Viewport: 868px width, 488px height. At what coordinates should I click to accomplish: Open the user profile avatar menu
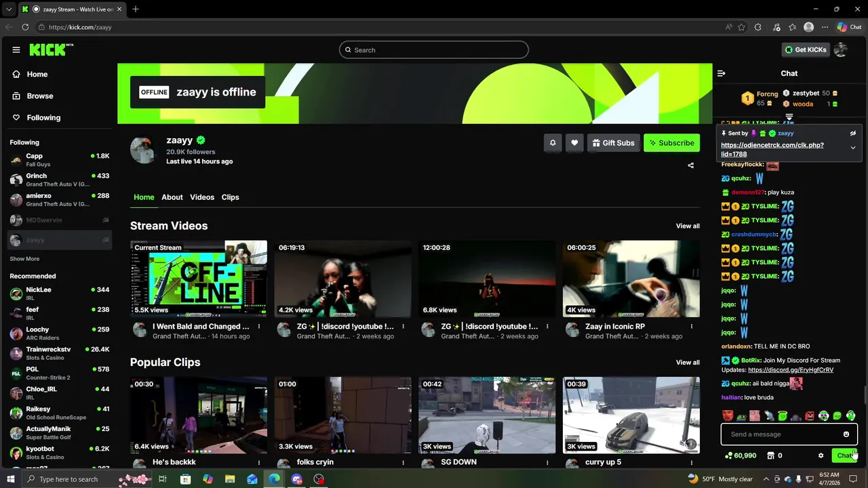tap(841, 50)
